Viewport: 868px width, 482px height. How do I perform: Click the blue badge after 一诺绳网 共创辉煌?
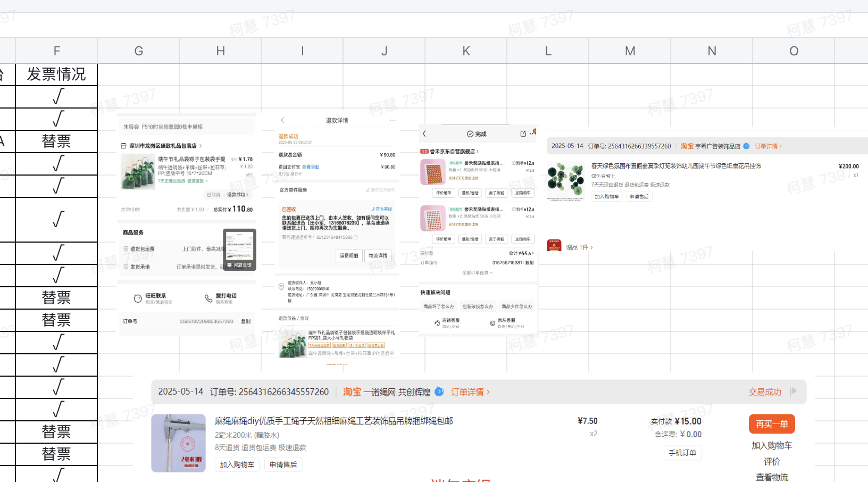439,392
